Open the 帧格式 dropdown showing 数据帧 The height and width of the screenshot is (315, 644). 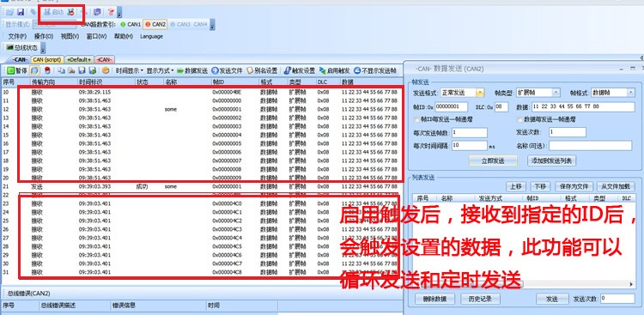coord(614,93)
